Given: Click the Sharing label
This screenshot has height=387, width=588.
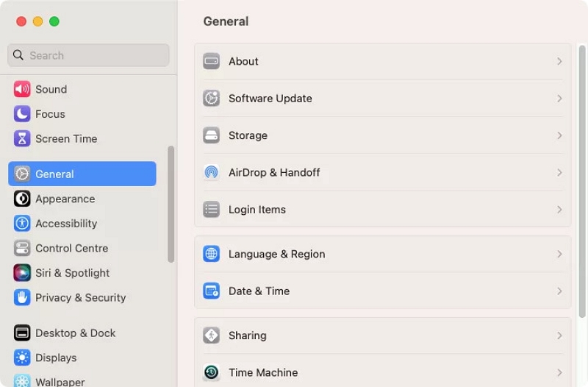Looking at the screenshot, I should 248,335.
